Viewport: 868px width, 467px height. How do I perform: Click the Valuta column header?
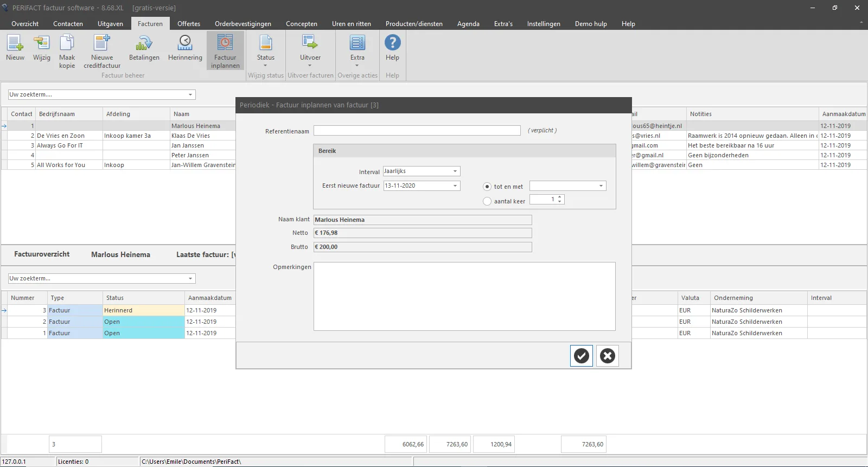[694, 298]
